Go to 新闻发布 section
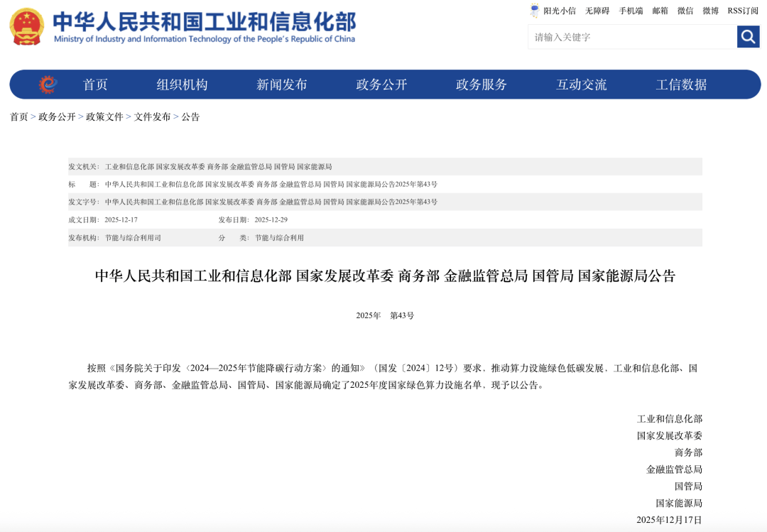767x532 pixels. (x=281, y=85)
